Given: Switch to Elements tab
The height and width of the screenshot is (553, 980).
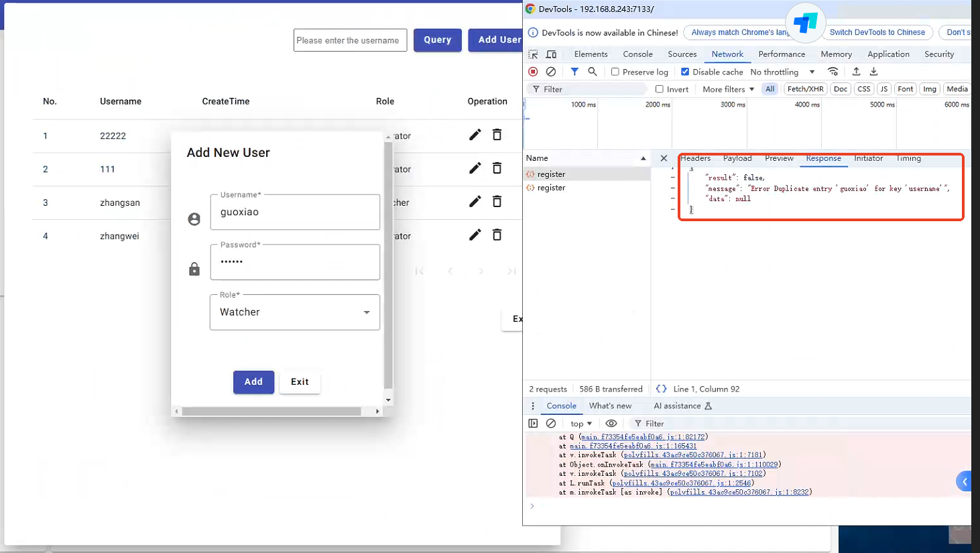Looking at the screenshot, I should tap(591, 54).
